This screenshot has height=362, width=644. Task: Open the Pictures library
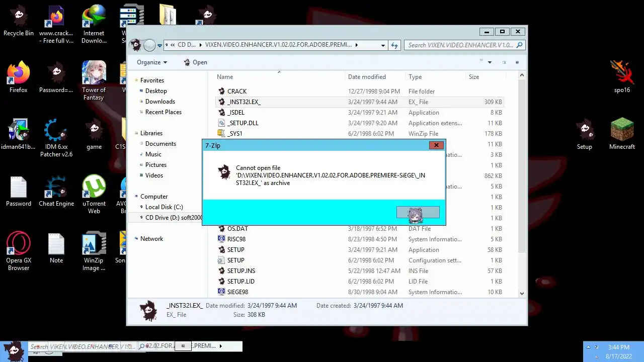click(156, 165)
